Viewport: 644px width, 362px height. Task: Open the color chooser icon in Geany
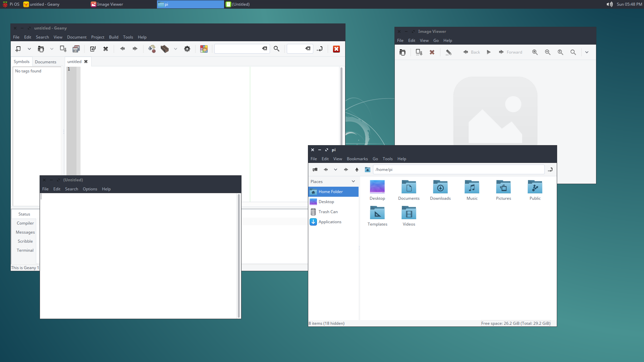tap(204, 49)
